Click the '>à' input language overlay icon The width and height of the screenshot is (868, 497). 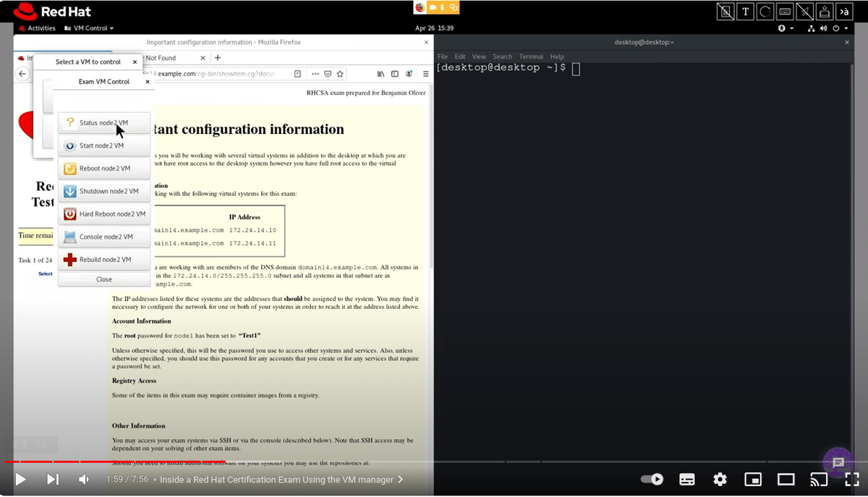pyautogui.click(x=845, y=12)
